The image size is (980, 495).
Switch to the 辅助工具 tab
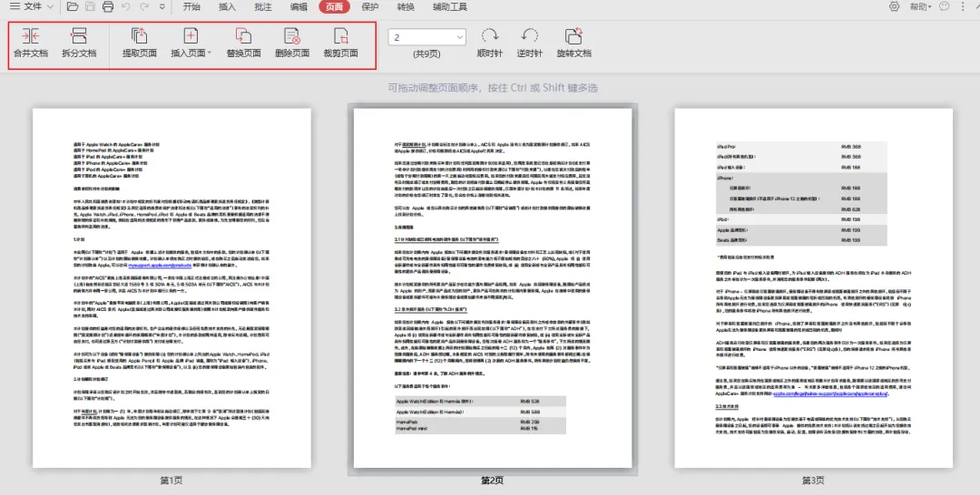(450, 7)
